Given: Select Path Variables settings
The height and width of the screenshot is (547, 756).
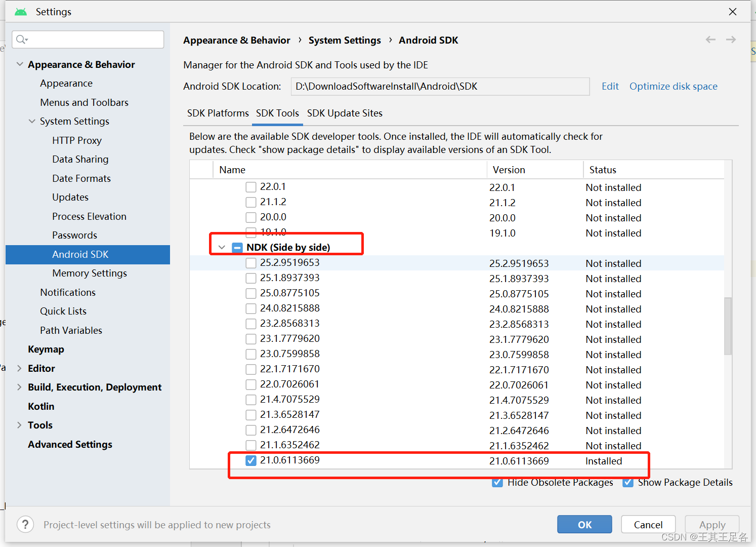Looking at the screenshot, I should (x=71, y=330).
